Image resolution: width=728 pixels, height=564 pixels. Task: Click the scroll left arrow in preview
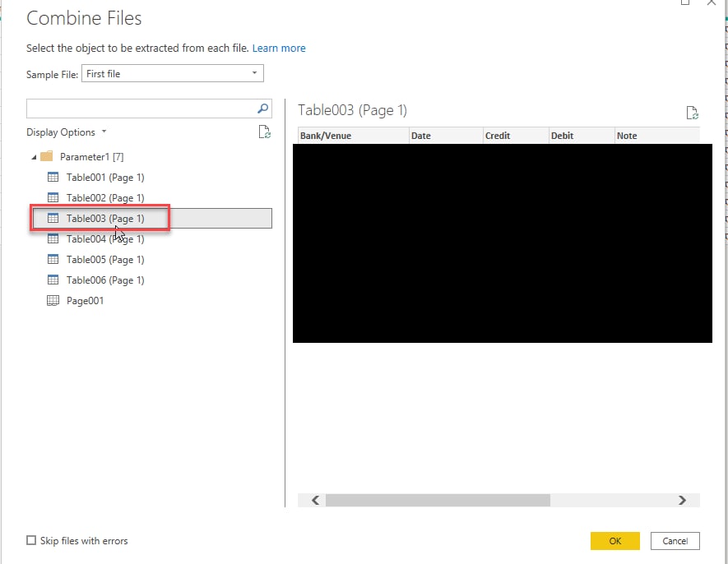point(316,500)
